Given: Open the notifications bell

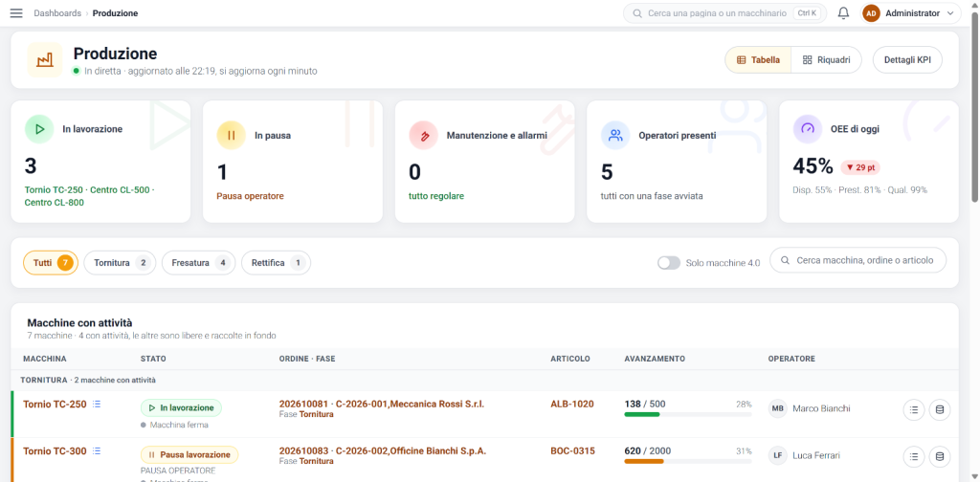Looking at the screenshot, I should click(843, 13).
